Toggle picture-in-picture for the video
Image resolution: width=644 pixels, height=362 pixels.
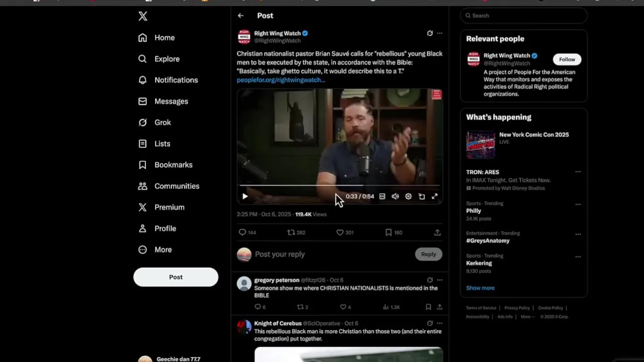pos(422,197)
